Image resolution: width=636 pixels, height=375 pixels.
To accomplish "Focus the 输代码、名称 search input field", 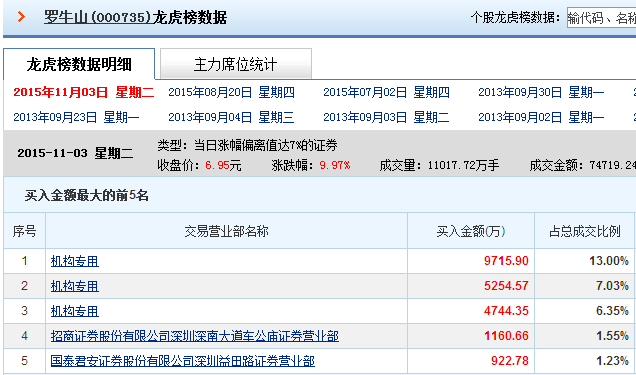I will point(602,17).
